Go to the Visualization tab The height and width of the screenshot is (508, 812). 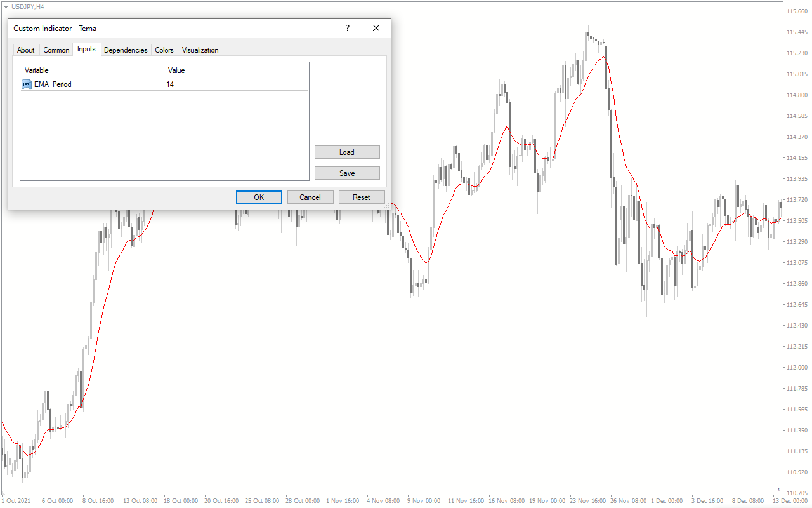(x=200, y=50)
